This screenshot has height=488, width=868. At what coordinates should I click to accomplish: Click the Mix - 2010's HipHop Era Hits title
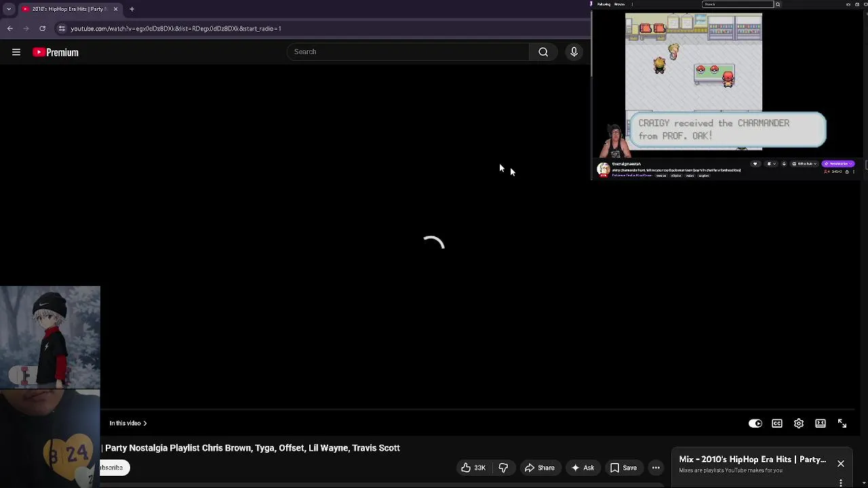pyautogui.click(x=752, y=460)
